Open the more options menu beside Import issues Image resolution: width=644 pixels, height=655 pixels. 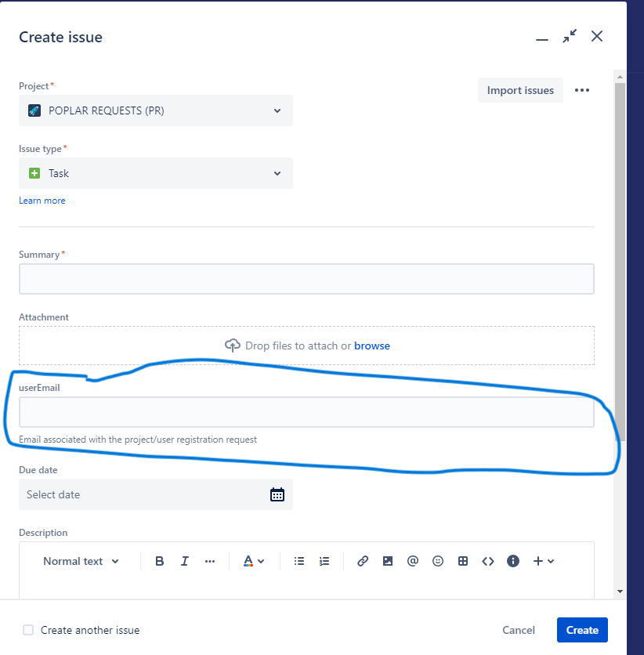tap(581, 90)
